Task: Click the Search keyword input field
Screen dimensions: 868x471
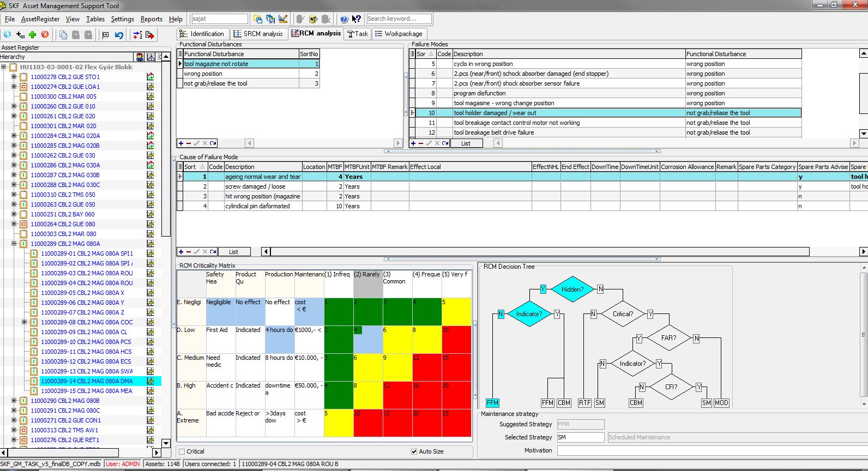Action: [399, 19]
